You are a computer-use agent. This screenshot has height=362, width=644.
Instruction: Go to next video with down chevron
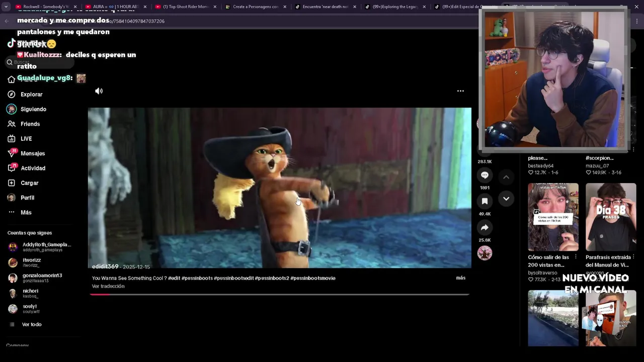(506, 199)
